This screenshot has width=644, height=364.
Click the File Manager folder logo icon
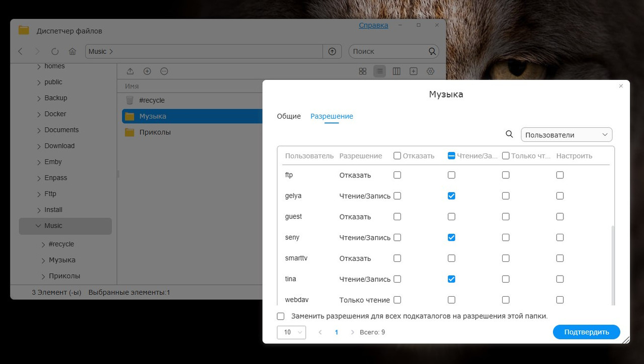tap(24, 30)
